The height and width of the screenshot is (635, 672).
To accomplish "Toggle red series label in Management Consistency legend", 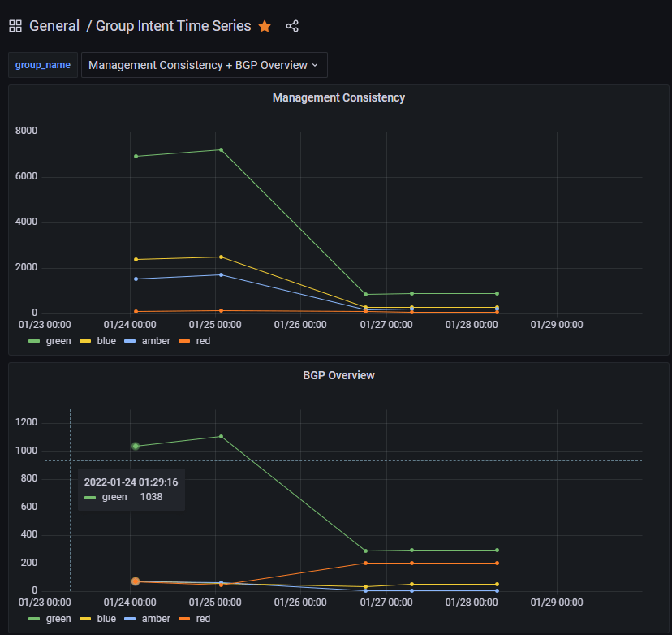I will 203,341.
